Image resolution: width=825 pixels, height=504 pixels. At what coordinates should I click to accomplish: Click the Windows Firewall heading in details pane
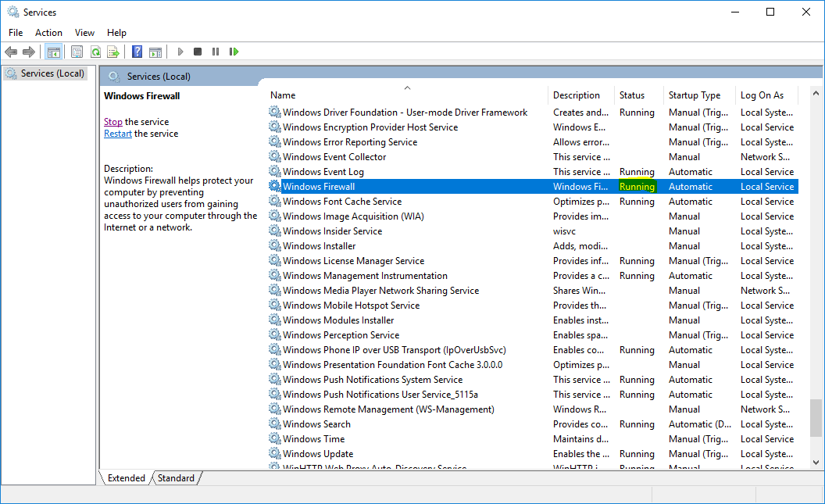[142, 96]
